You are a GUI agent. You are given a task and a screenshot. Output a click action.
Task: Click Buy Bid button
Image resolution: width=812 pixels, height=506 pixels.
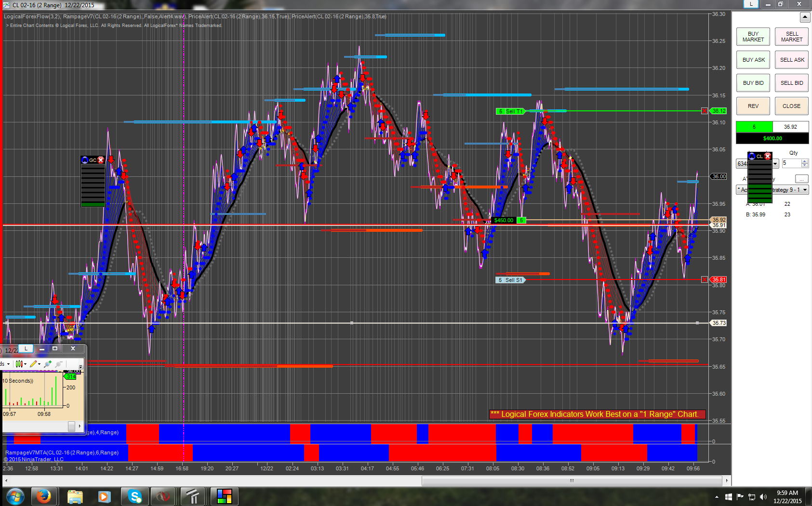pos(753,83)
